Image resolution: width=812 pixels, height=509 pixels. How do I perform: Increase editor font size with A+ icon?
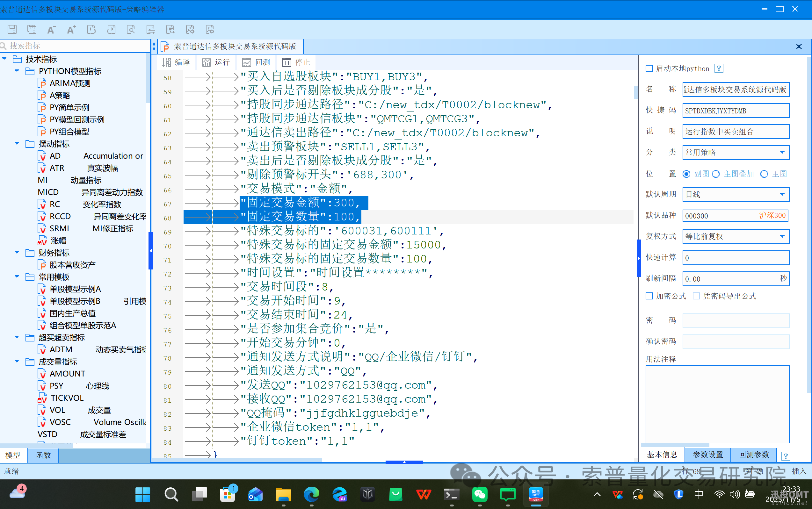[71, 29]
